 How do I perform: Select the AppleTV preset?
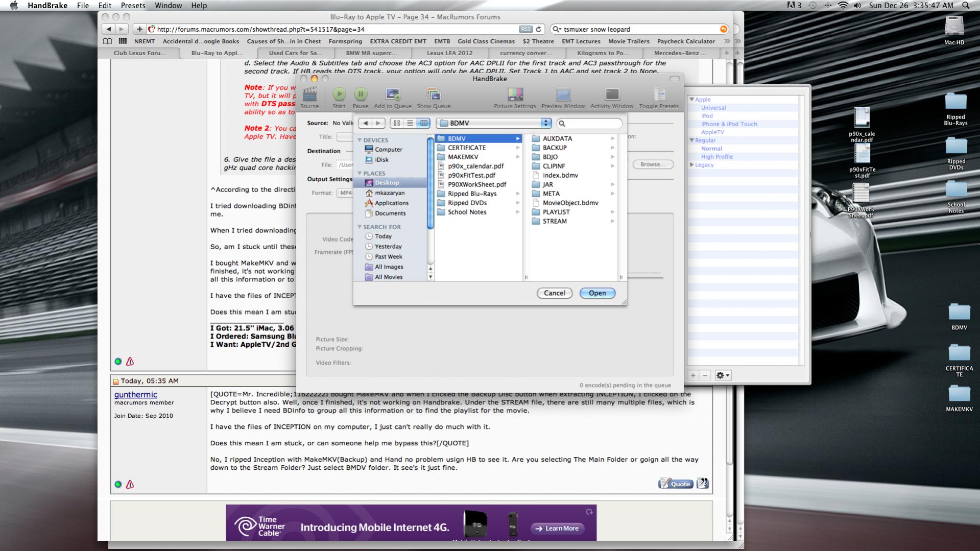712,132
